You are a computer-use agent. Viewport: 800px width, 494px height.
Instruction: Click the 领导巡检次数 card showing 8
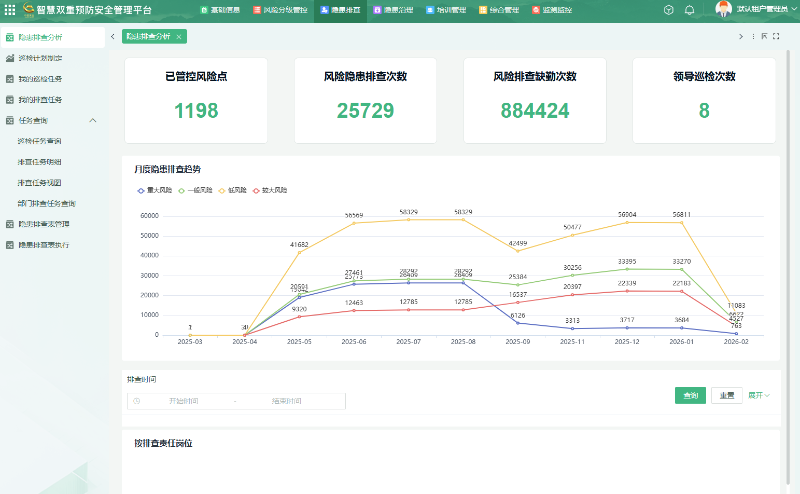point(704,101)
